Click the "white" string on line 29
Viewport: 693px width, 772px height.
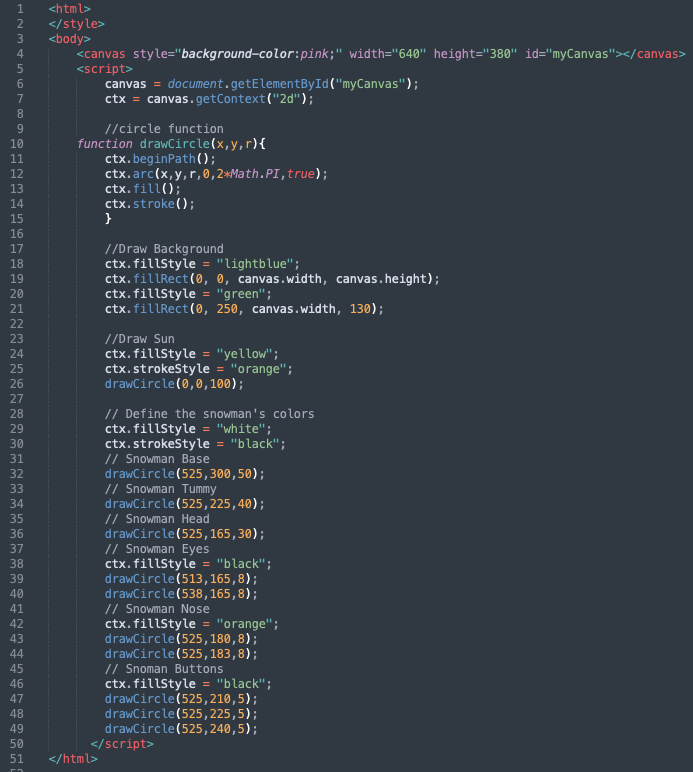click(x=241, y=429)
